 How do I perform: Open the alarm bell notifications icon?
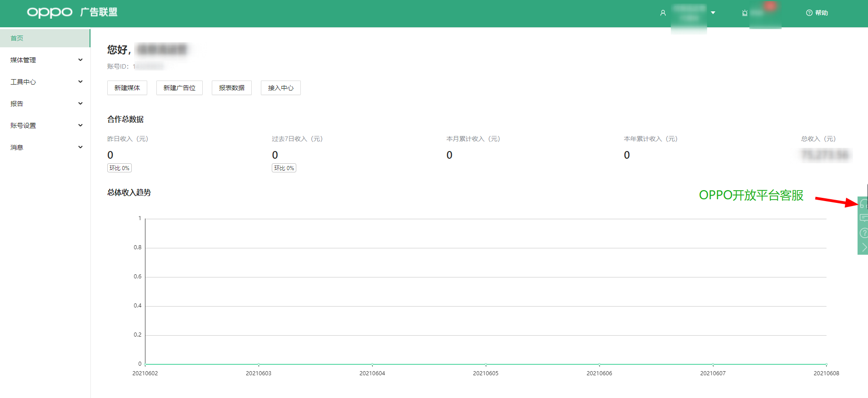(744, 13)
